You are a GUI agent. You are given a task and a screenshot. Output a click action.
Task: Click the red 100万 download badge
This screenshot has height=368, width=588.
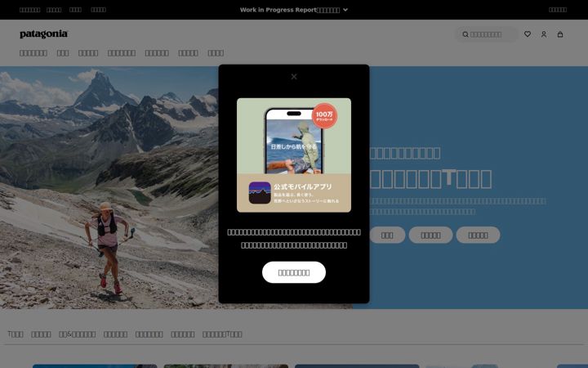click(x=324, y=116)
